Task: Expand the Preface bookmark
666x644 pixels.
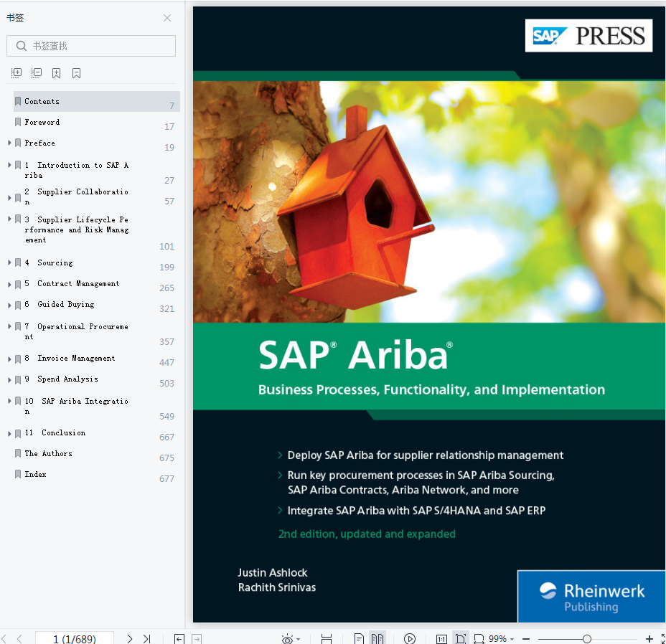Action: tap(9, 143)
